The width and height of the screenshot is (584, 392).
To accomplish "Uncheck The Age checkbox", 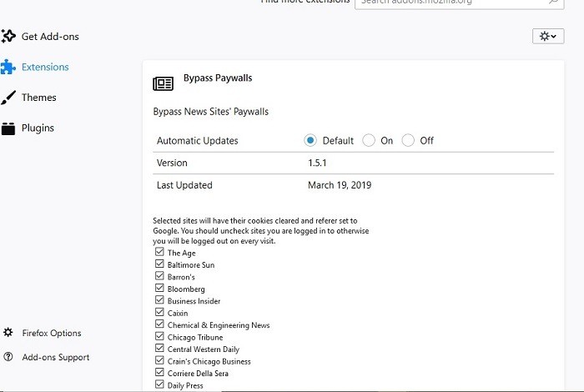I will (x=159, y=252).
